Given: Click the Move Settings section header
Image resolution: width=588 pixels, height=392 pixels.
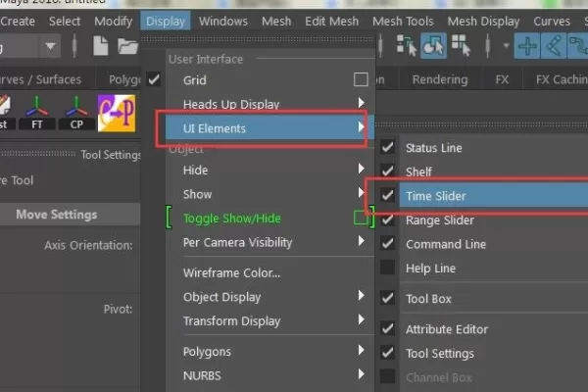Looking at the screenshot, I should point(56,215).
